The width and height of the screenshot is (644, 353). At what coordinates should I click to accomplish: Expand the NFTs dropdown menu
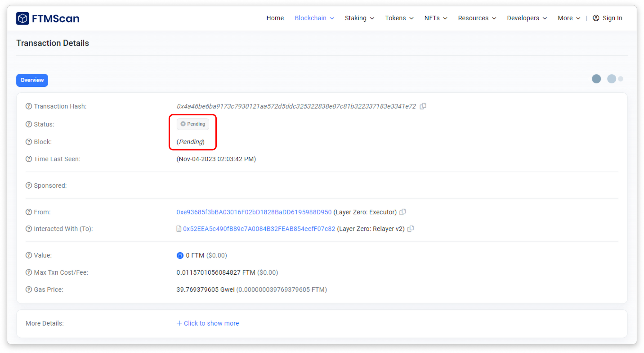436,18
